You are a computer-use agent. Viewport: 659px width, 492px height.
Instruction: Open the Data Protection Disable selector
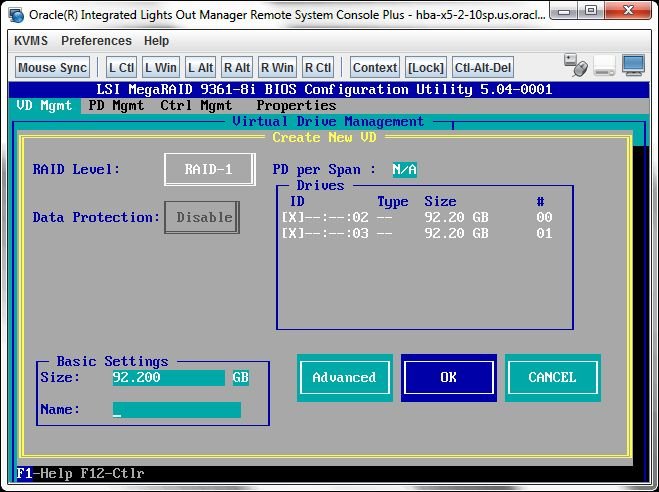point(202,217)
